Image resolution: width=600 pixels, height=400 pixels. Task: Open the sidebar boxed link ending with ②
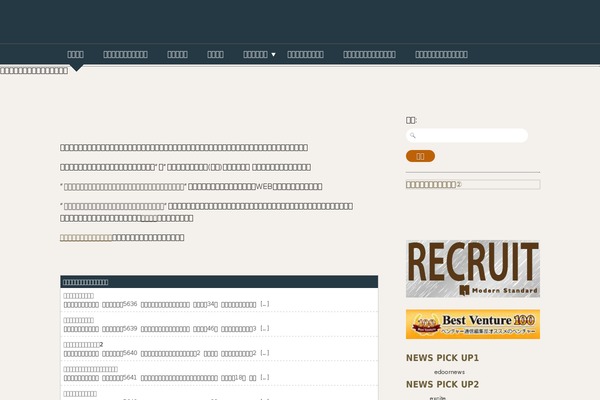473,184
